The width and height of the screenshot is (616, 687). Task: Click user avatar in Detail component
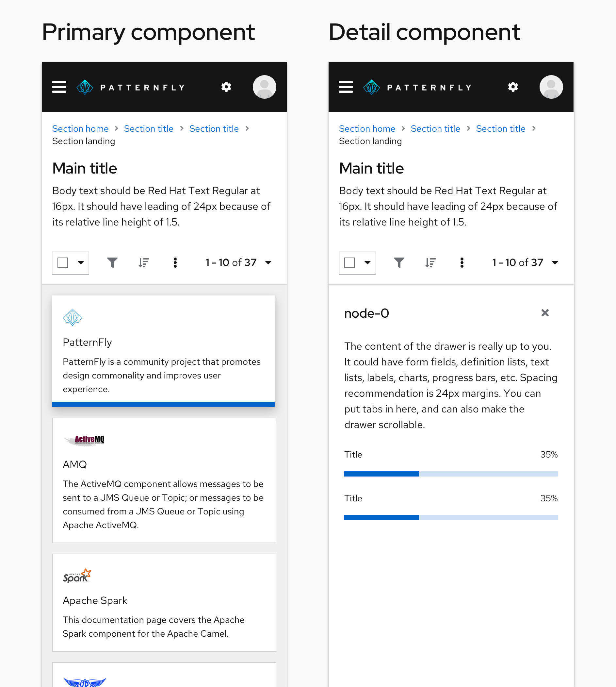coord(551,87)
